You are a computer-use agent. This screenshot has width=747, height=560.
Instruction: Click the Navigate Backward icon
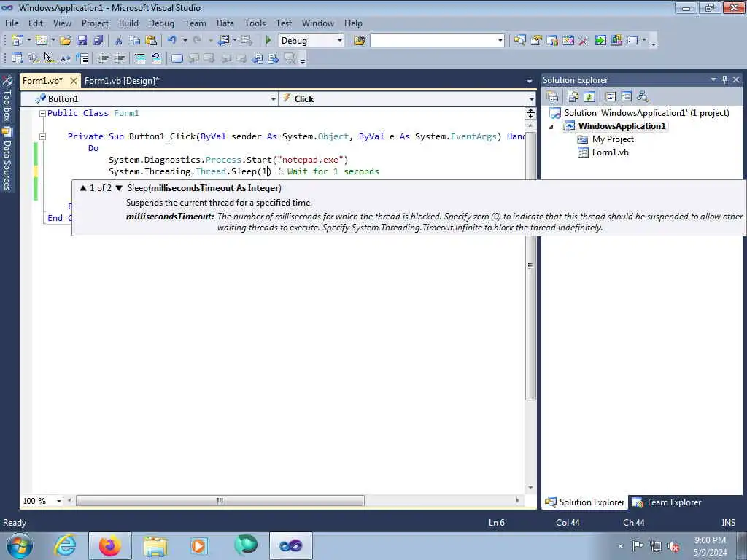pos(223,41)
